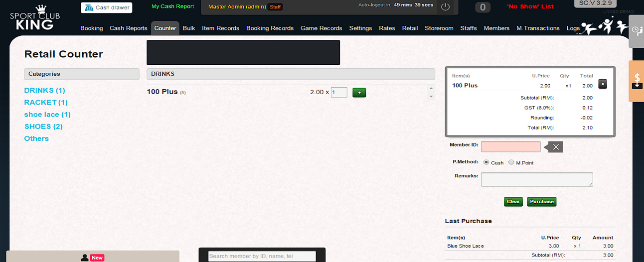This screenshot has height=262, width=644.
Task: Remove 100 Plus from cart
Action: pyautogui.click(x=602, y=84)
